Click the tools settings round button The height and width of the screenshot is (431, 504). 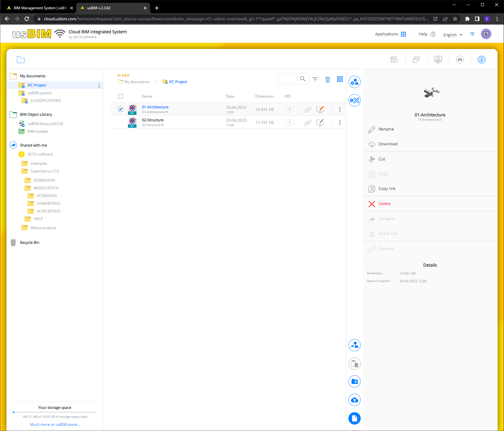click(355, 100)
